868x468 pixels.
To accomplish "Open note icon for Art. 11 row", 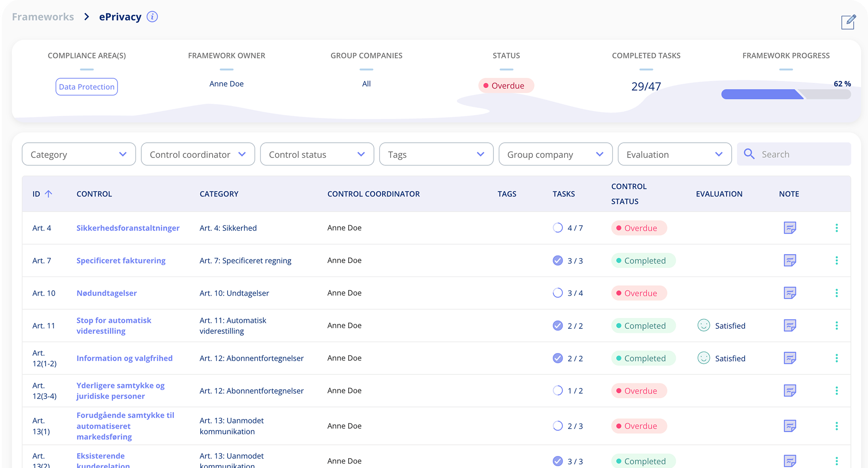I will tap(790, 326).
